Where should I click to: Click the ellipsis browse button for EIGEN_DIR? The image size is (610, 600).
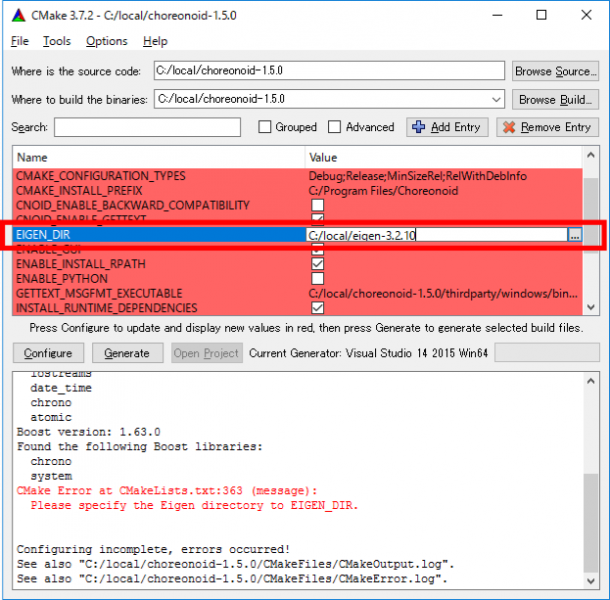tap(574, 235)
